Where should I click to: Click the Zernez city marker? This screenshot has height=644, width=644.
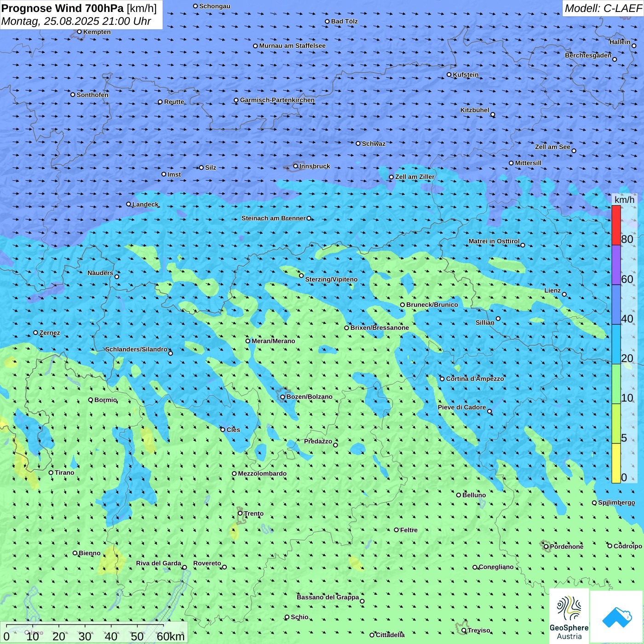[35, 333]
